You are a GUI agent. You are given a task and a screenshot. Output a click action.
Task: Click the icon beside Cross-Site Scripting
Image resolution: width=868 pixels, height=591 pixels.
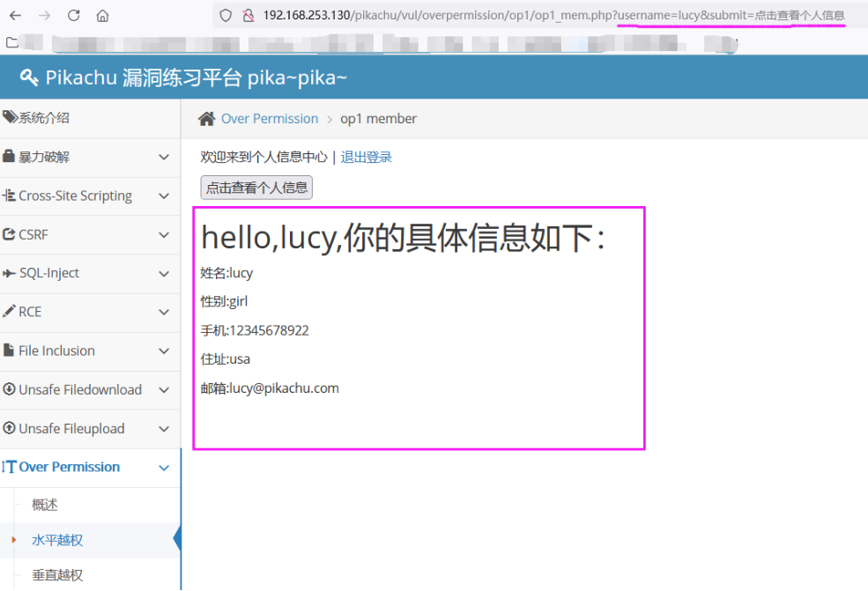(11, 196)
